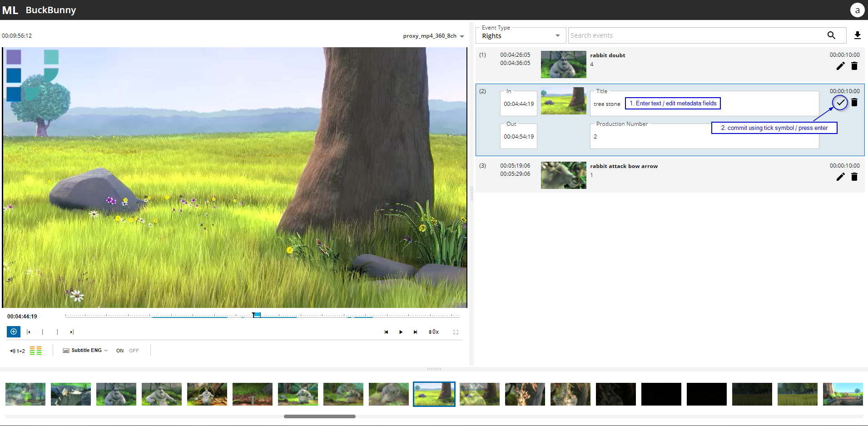Set the mark out bracket

coord(57,332)
